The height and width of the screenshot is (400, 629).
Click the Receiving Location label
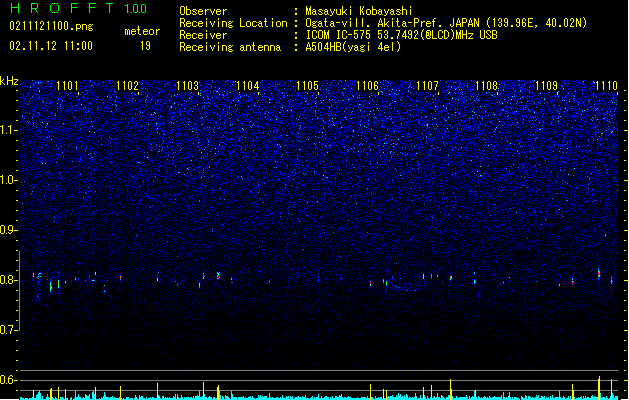pyautogui.click(x=233, y=23)
